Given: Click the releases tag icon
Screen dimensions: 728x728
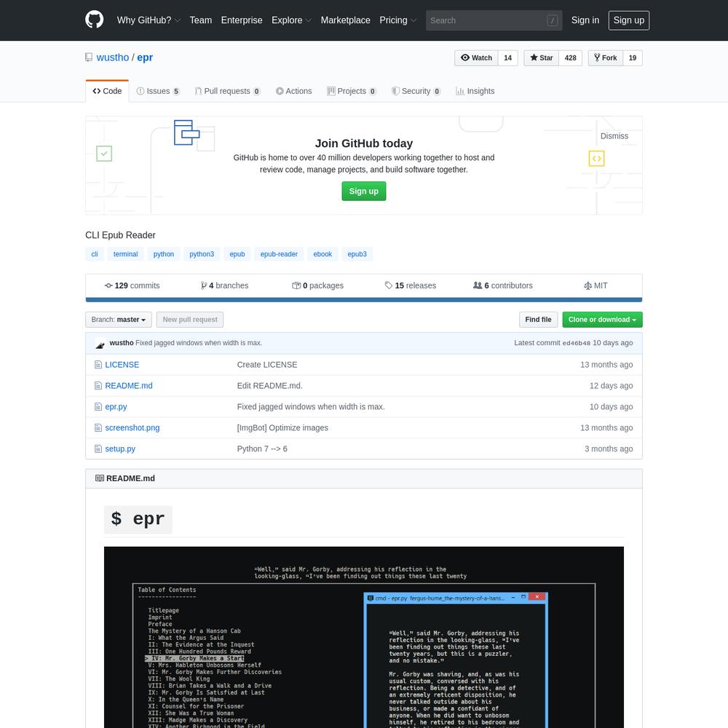Looking at the screenshot, I should 389,285.
